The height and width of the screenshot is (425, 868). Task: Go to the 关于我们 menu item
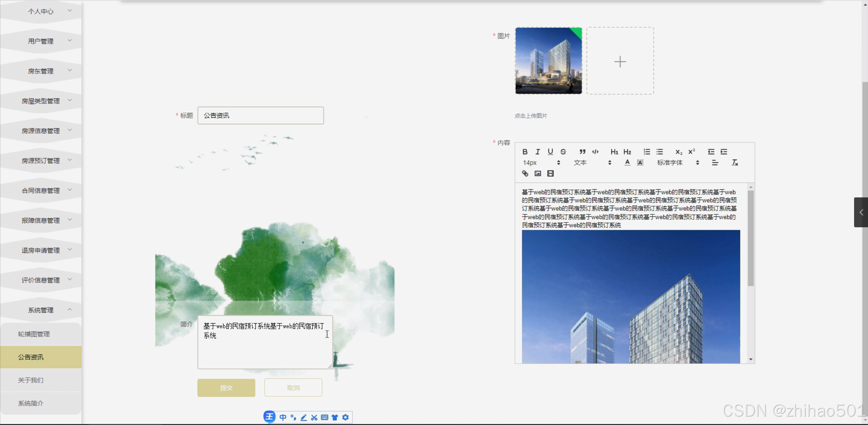[31, 380]
